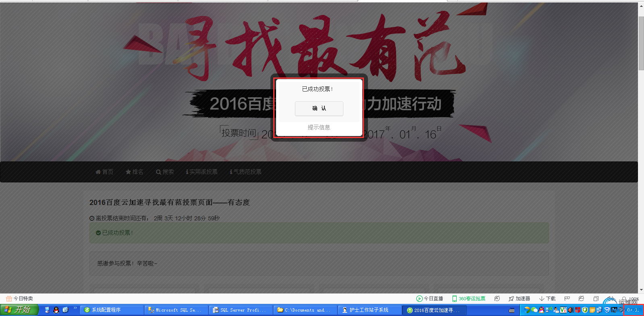Open the green shield security tray icon
Viewport: 644px width, 316px height.
pyautogui.click(x=585, y=310)
